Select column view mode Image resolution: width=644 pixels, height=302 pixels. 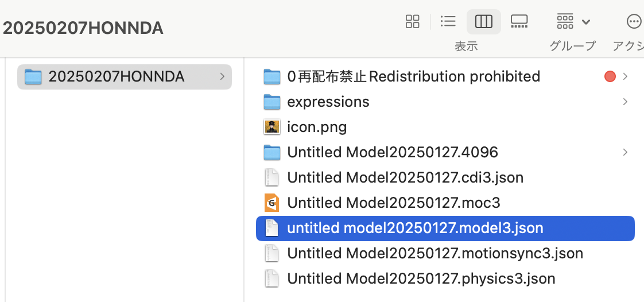(x=483, y=21)
